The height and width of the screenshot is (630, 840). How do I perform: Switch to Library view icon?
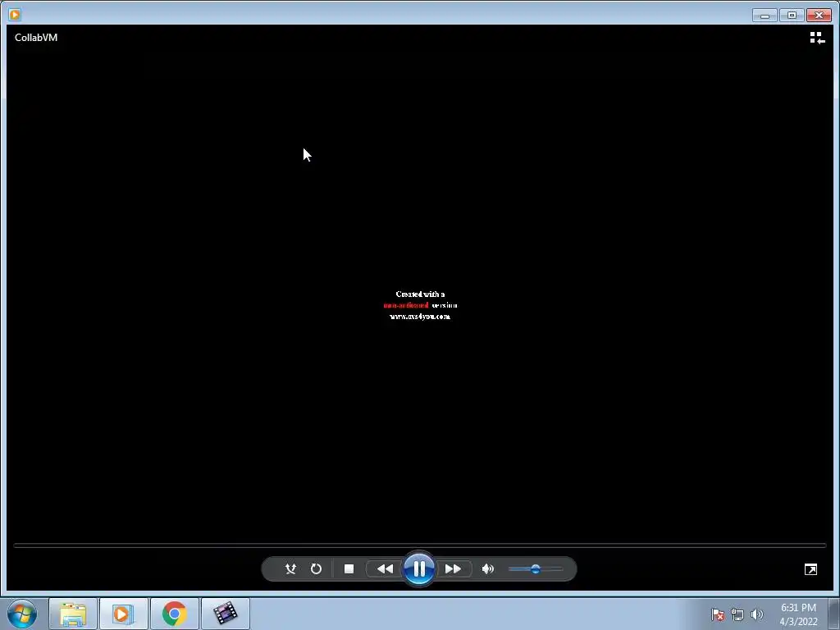point(817,38)
